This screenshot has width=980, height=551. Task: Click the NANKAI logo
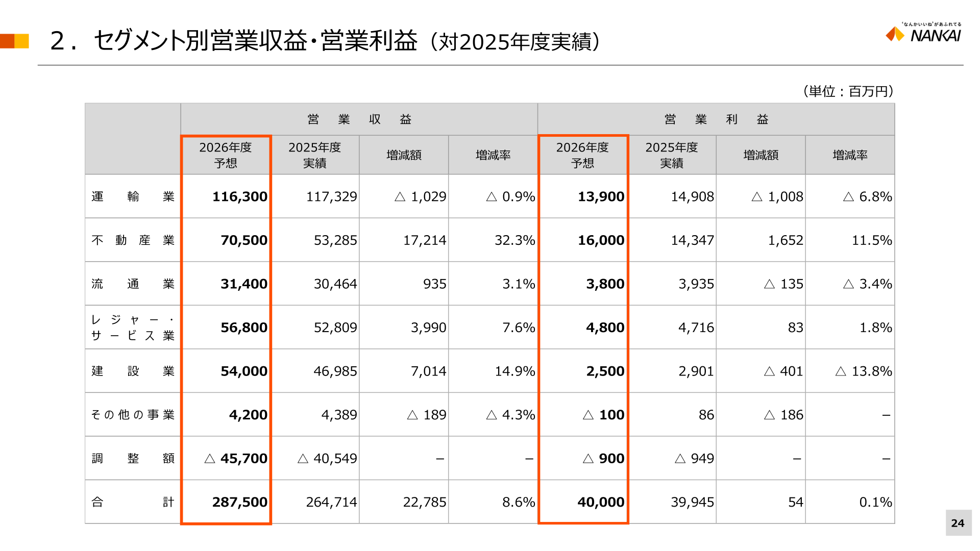[924, 33]
